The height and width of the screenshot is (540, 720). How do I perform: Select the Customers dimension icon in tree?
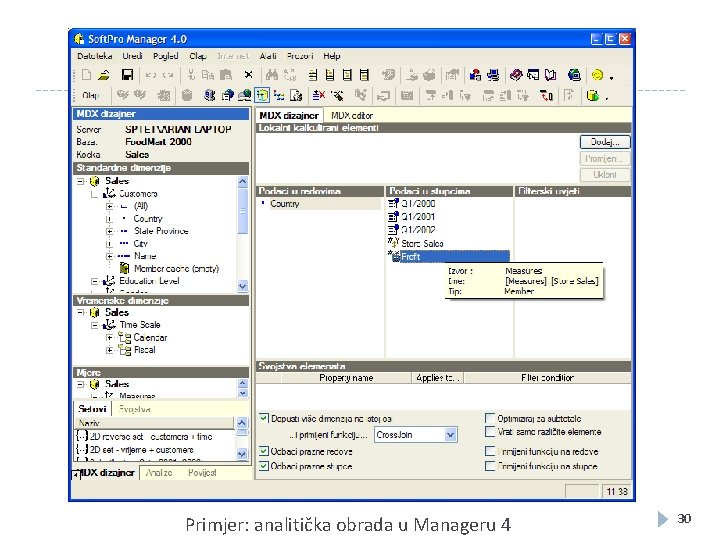tap(109, 193)
